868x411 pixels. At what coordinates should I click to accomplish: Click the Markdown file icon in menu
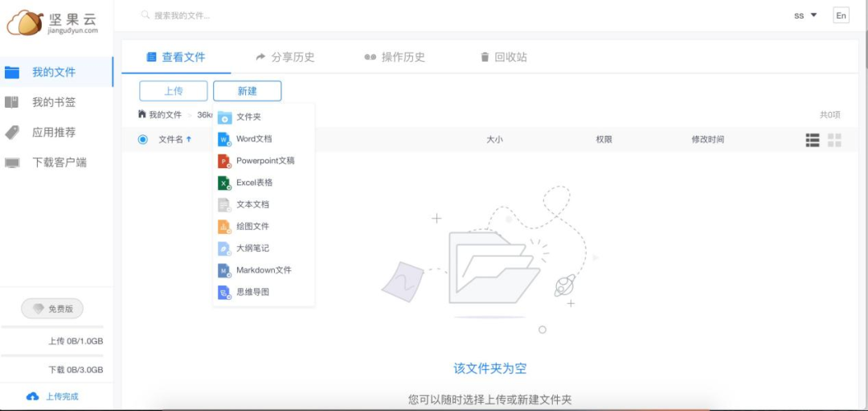225,270
